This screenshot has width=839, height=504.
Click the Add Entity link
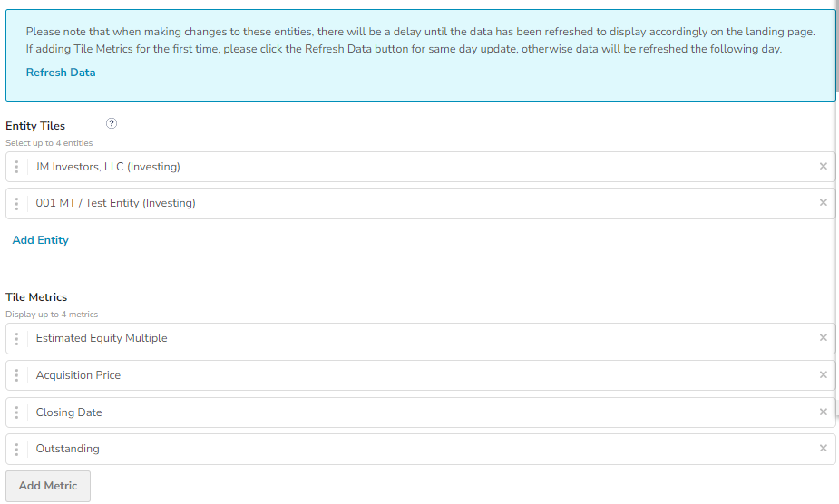point(40,240)
